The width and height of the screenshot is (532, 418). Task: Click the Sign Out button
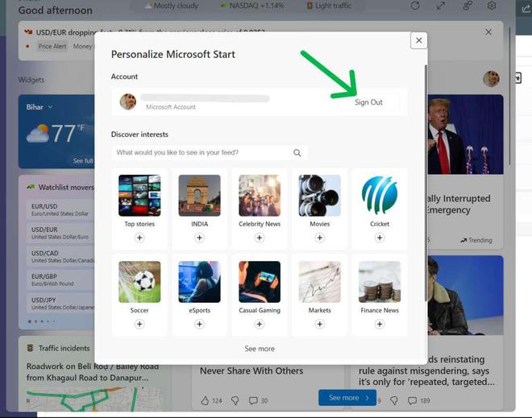click(x=368, y=102)
